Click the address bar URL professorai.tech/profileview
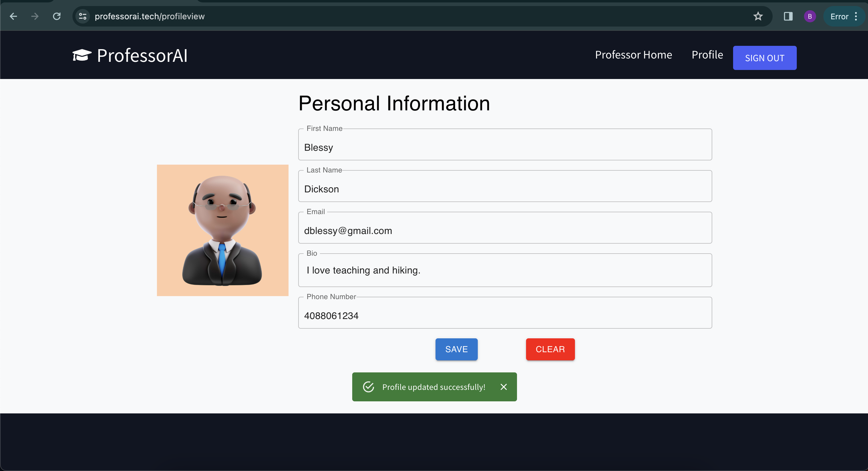 click(150, 16)
